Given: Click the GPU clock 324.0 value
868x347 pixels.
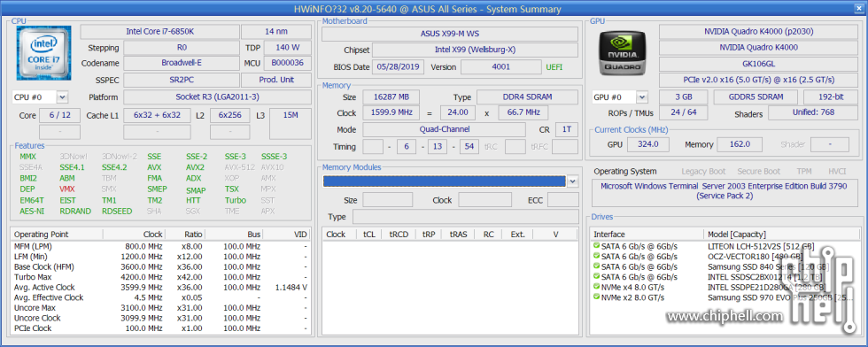Looking at the screenshot, I should pos(647,144).
